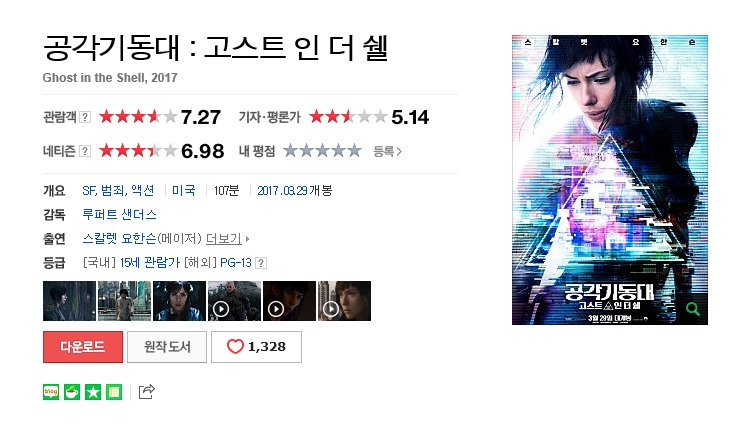Open actor link 스칼렛 요한슨
Viewport: 751px width, 442px height.
[119, 238]
